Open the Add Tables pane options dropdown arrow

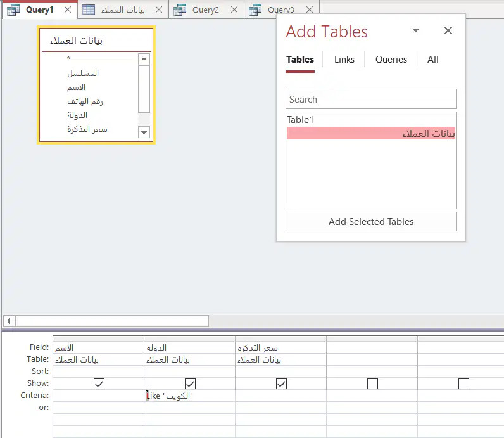point(415,30)
